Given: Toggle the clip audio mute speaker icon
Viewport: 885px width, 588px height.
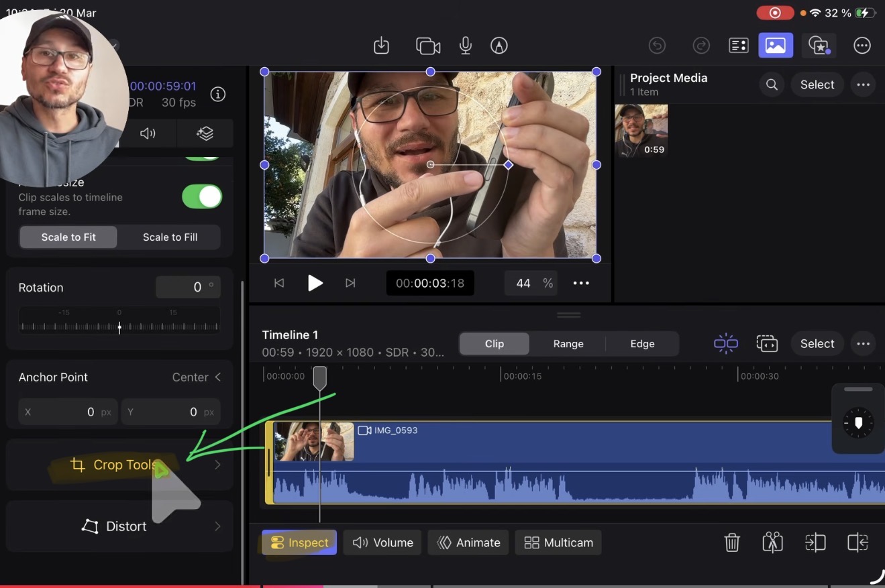Looking at the screenshot, I should click(x=148, y=133).
